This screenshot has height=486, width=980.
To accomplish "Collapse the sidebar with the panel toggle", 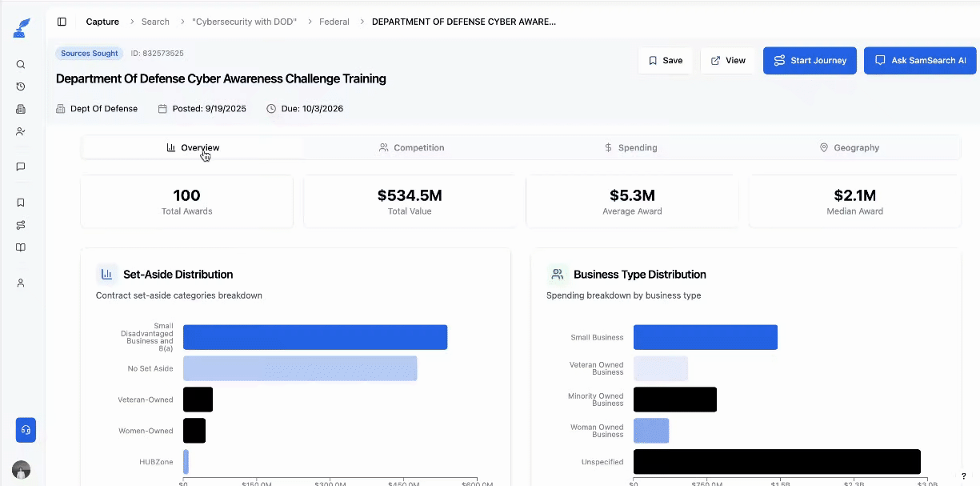I will click(62, 22).
